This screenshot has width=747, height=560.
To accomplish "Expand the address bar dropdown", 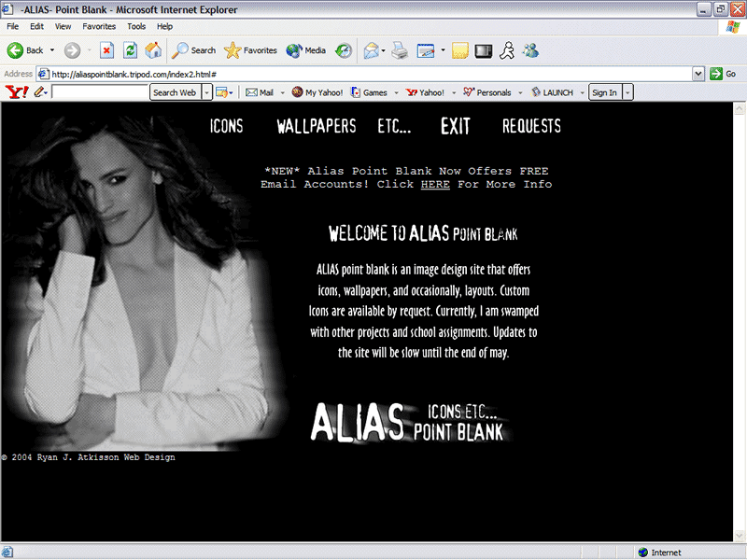I will click(698, 74).
